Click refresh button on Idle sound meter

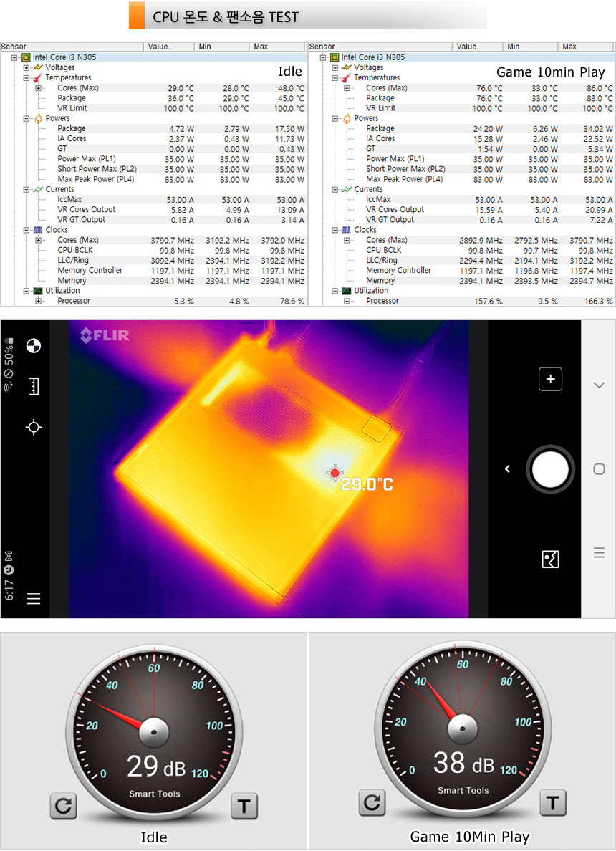click(x=63, y=807)
